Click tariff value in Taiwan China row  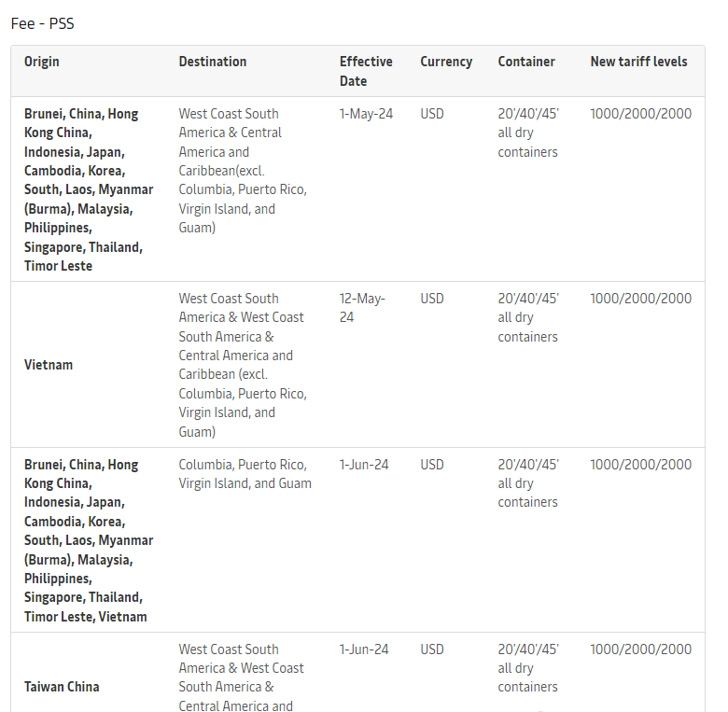pos(640,649)
